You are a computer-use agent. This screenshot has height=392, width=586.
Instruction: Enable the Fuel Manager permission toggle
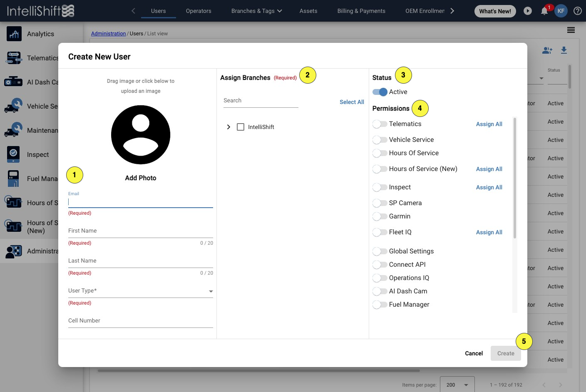[380, 305]
